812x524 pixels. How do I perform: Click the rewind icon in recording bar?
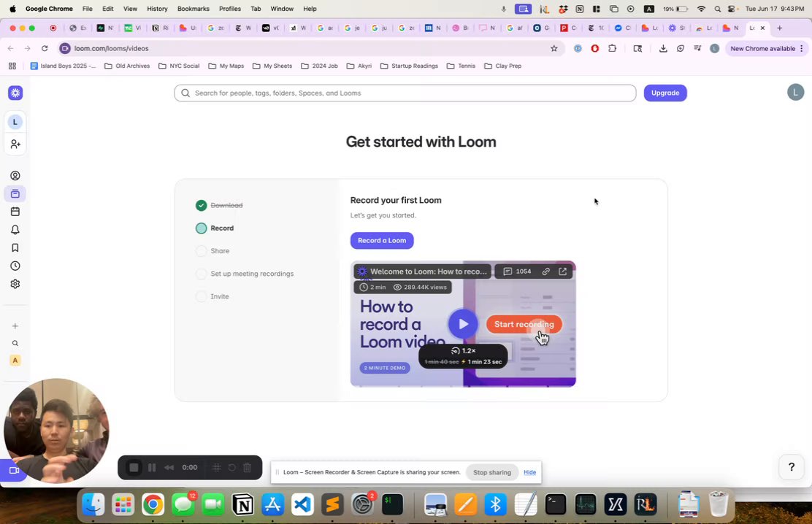[x=169, y=468]
